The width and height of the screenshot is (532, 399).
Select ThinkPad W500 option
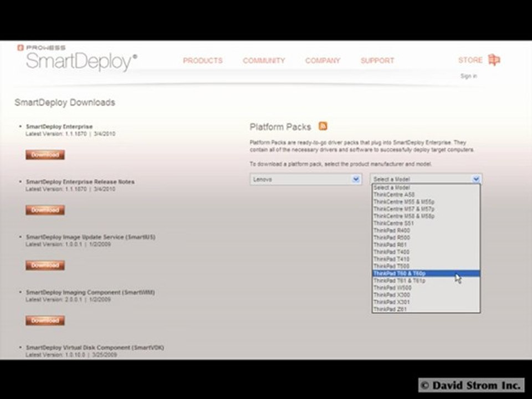point(426,288)
